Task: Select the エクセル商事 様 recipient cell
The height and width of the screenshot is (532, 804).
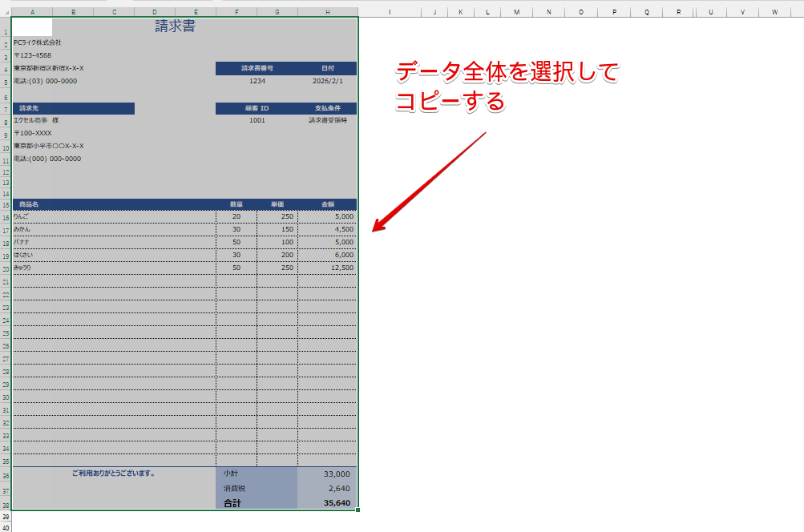Action: point(48,121)
